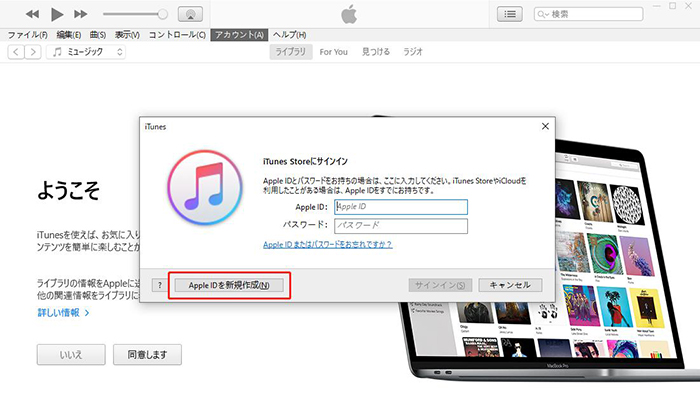Adjust the volume slider knob
Viewport: 700px width, 420px height.
[163, 14]
